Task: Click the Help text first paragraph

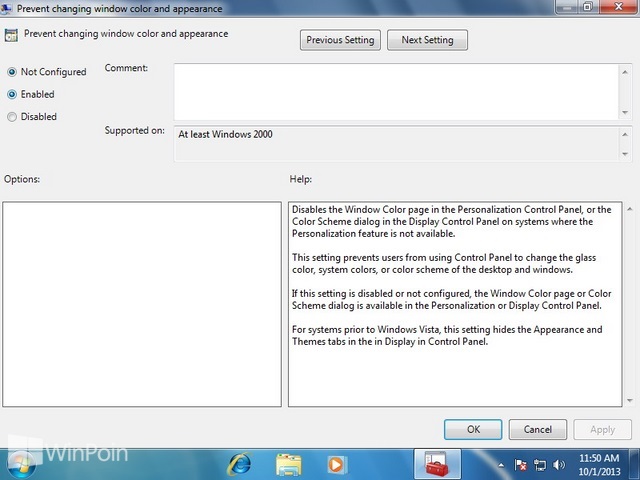Action: point(451,222)
